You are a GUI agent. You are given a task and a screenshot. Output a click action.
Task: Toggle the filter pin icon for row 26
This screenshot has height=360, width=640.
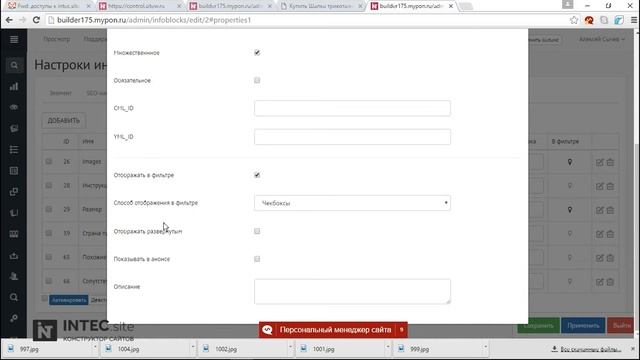[x=570, y=162]
